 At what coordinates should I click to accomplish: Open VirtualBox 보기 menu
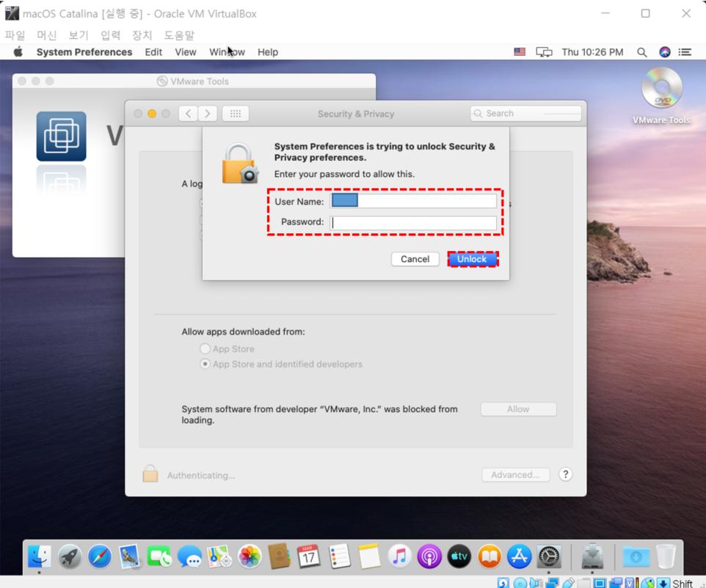tap(79, 35)
